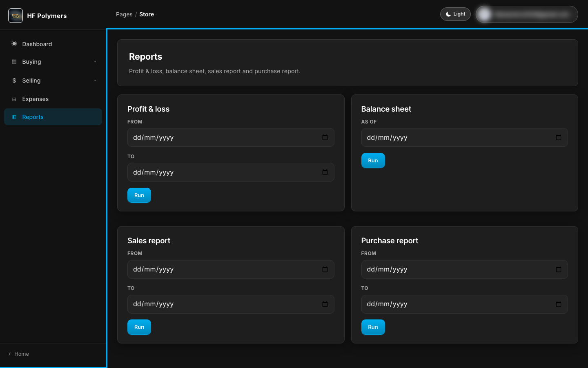Image resolution: width=588 pixels, height=368 pixels.
Task: Open calendar picker for Purchase report To date
Action: 559,304
